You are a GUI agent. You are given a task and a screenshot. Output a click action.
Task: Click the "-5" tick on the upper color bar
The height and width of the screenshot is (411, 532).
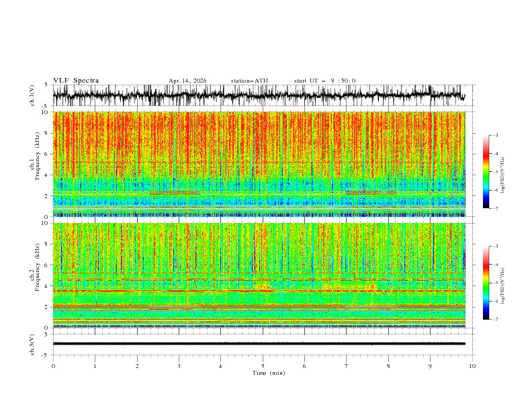point(496,172)
